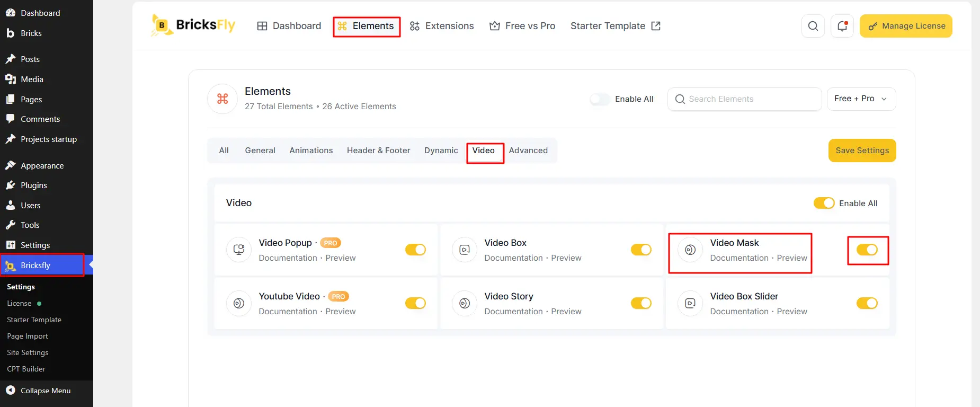Click the Collapse Menu arrow icon
Screen dimensions: 980x407
11,391
